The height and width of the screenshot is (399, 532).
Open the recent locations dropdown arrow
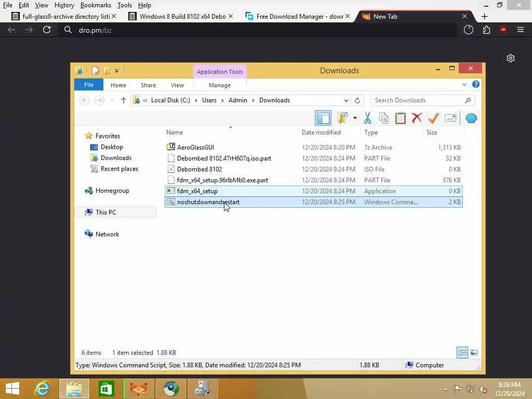pyautogui.click(x=112, y=100)
